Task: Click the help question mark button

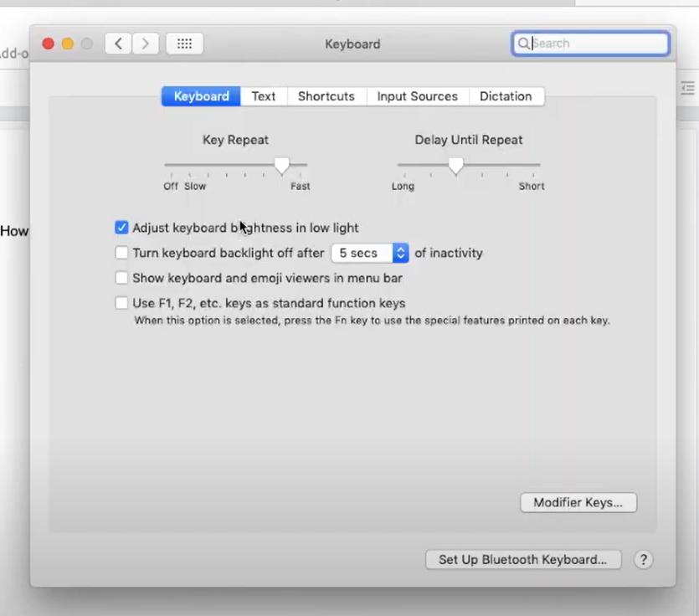Action: [643, 560]
